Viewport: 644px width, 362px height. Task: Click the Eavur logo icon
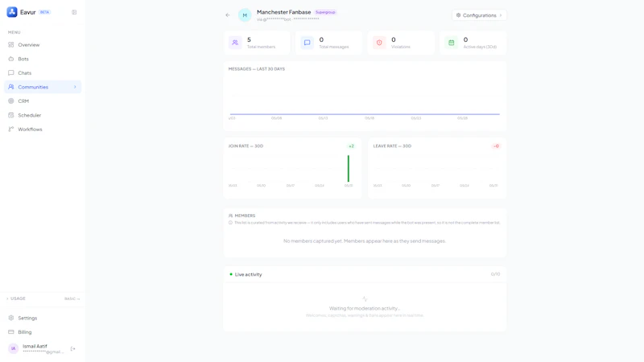pos(12,12)
